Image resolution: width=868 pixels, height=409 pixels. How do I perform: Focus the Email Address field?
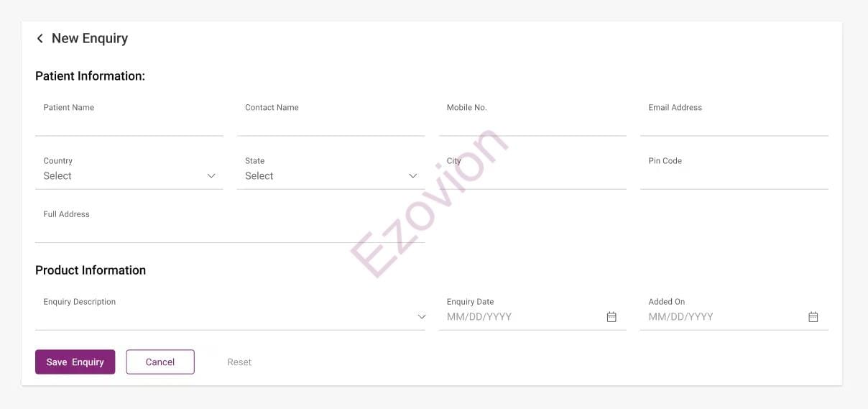pos(734,124)
